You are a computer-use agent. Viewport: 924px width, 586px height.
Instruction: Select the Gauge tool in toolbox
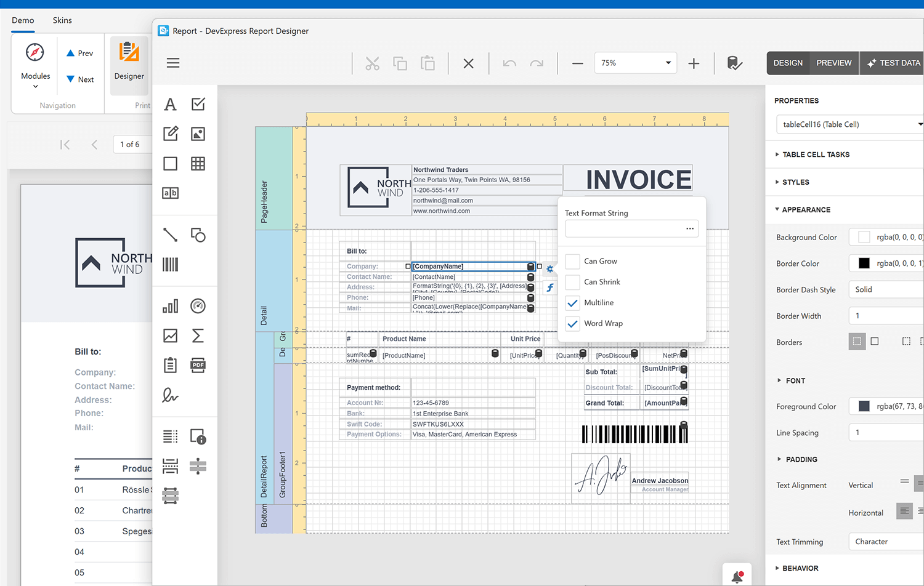click(x=198, y=306)
